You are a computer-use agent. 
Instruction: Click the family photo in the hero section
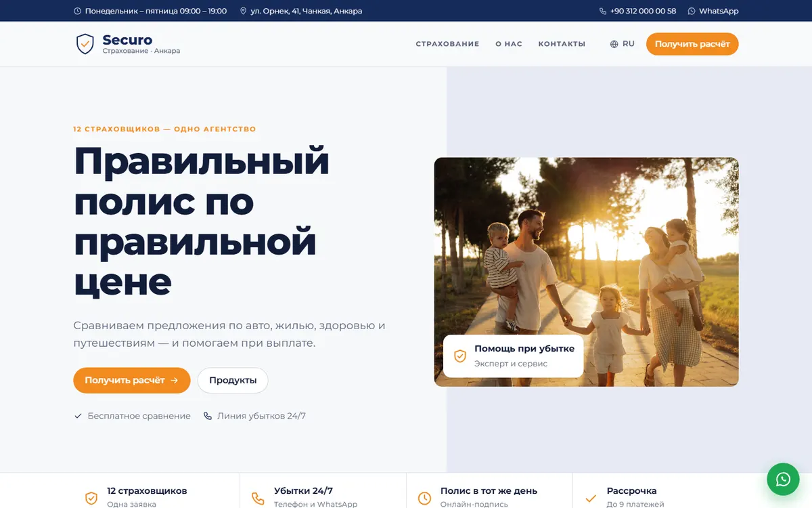586,272
